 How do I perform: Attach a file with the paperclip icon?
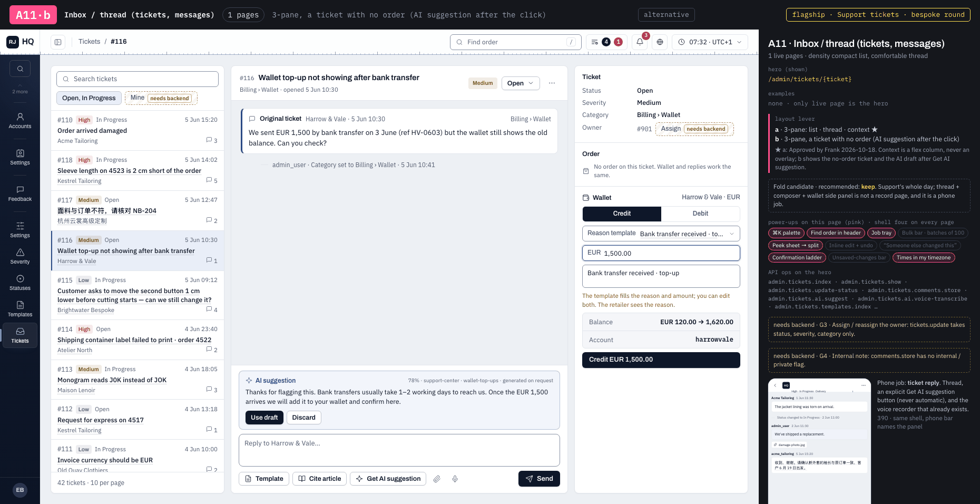(x=437, y=479)
